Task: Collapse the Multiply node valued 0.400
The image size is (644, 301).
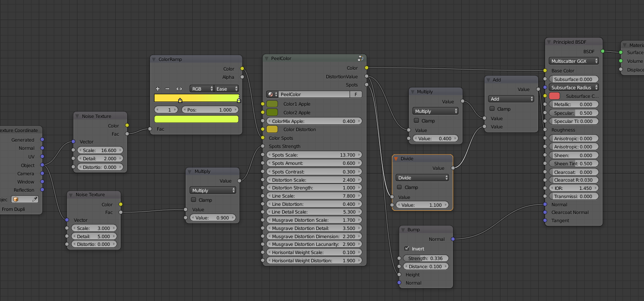Action: 412,92
